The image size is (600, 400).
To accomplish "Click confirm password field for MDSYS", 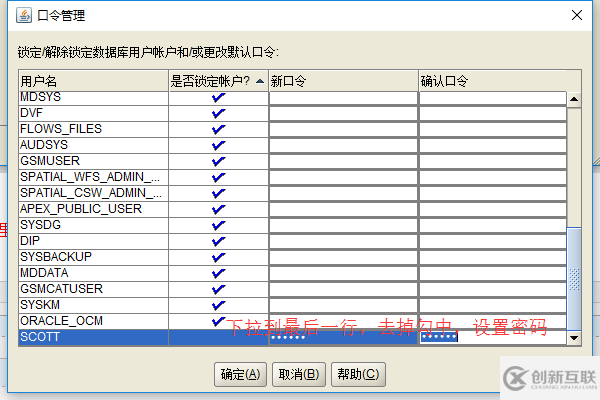I will 493,98.
